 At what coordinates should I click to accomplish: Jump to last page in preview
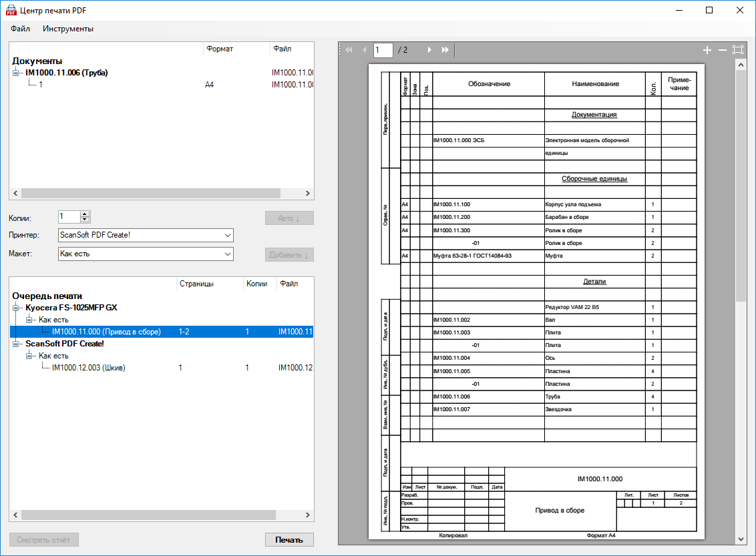click(x=445, y=50)
